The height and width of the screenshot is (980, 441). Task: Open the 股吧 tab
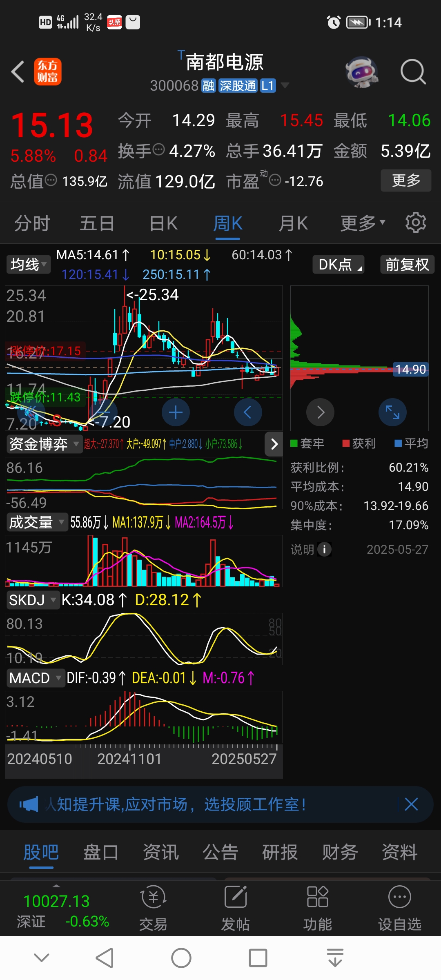point(41,853)
